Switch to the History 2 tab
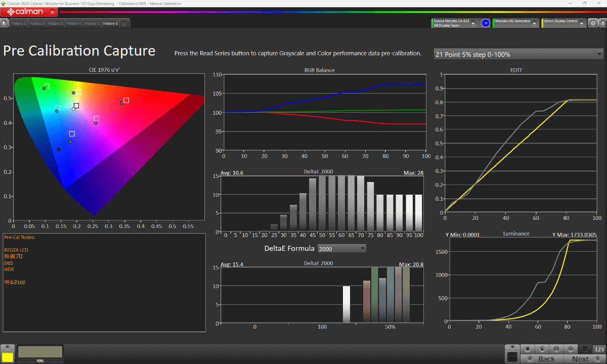Viewport: 607px width, 364px height. click(36, 23)
